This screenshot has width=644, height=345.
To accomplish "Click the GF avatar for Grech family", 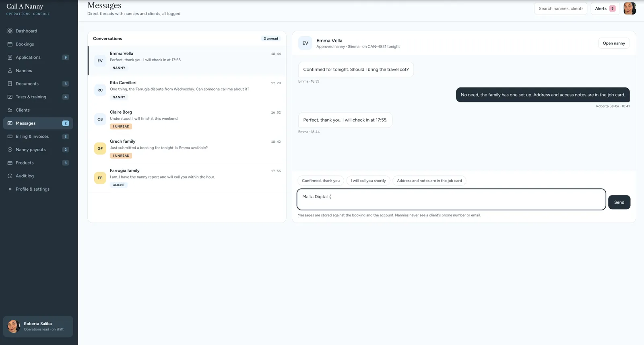I will (100, 148).
